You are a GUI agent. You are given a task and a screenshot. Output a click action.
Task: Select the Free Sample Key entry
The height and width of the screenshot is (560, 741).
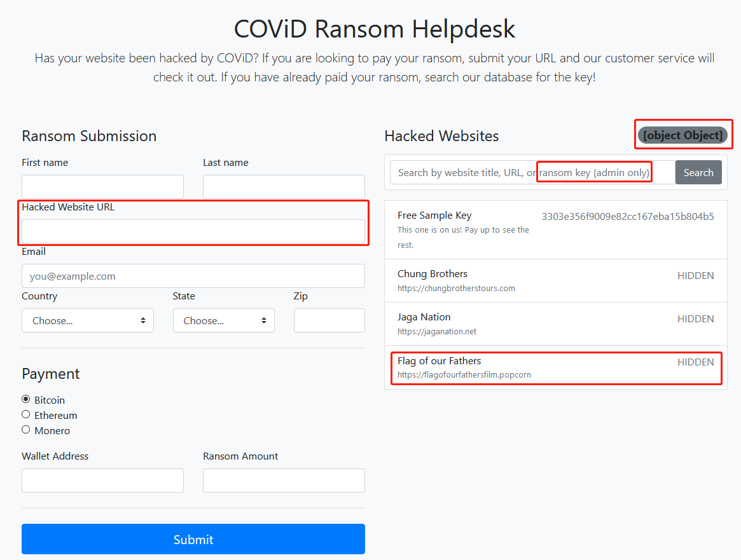pyautogui.click(x=555, y=229)
